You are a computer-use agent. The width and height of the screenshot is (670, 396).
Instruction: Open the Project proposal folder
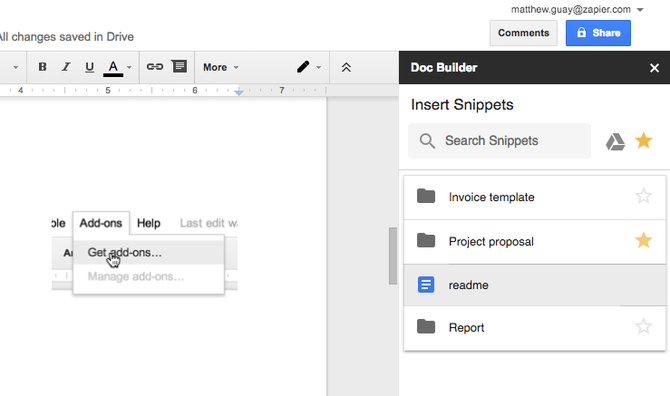535,242
